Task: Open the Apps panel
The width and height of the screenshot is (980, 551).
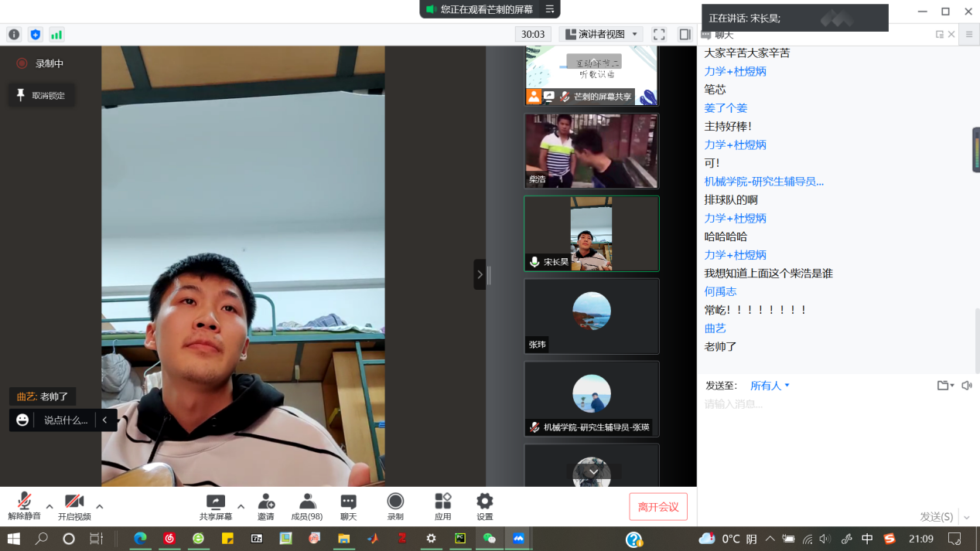Action: 442,507
